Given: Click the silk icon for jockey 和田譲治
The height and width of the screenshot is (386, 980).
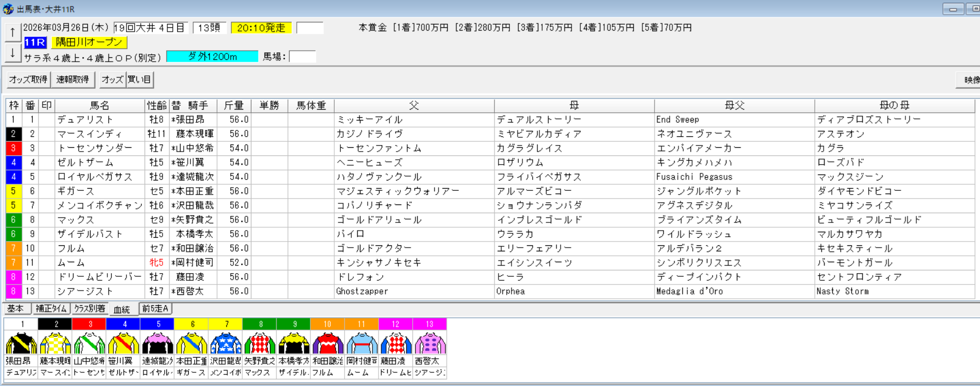Looking at the screenshot, I should [327, 343].
